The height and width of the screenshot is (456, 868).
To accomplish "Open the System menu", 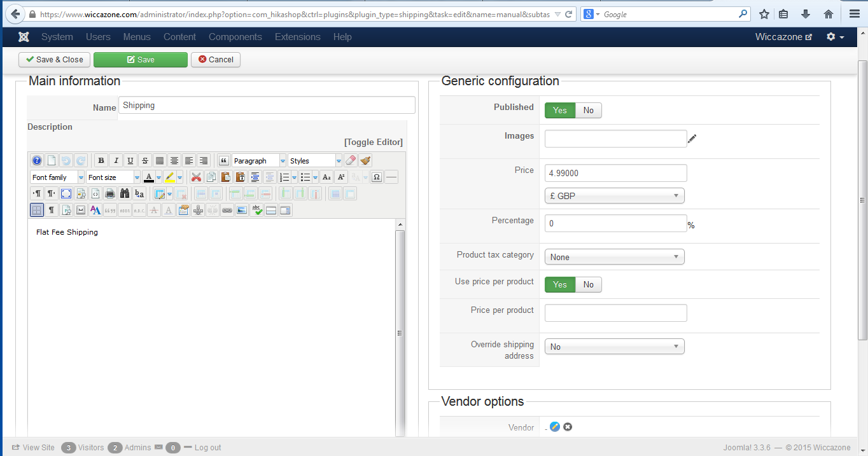I will coord(57,37).
